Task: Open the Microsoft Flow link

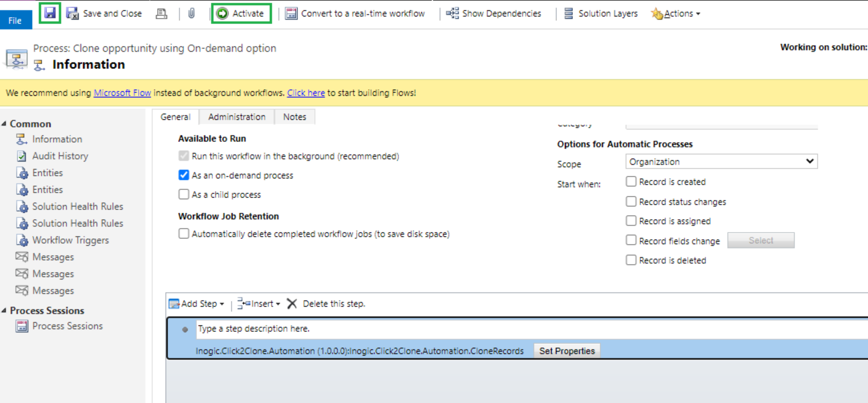Action: pos(122,92)
